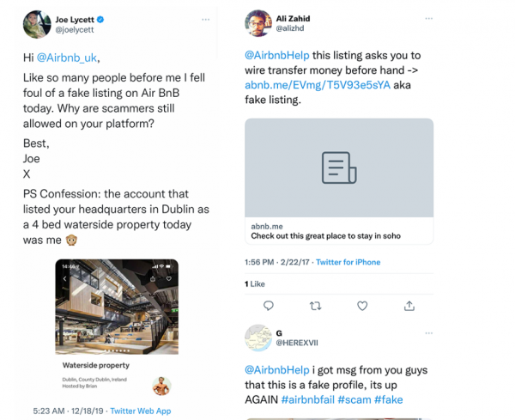Open more options on Joe Lycett's tweet
This screenshot has height=420, width=515.
(x=205, y=18)
